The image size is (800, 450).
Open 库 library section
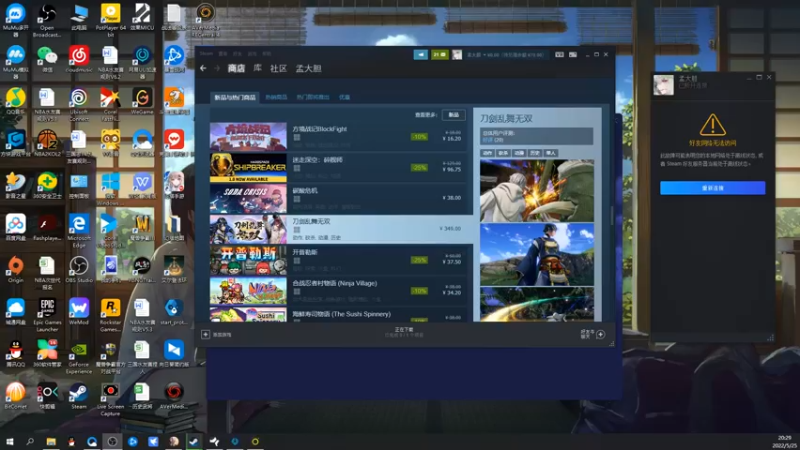[x=258, y=68]
